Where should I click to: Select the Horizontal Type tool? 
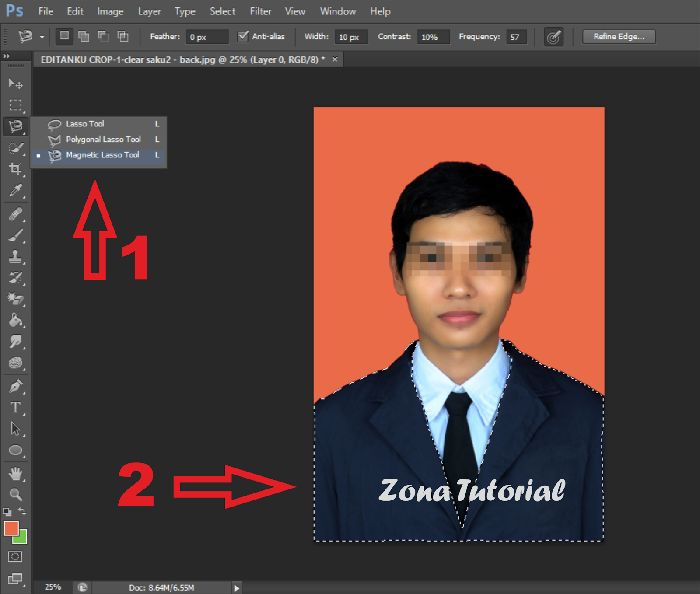tap(15, 408)
